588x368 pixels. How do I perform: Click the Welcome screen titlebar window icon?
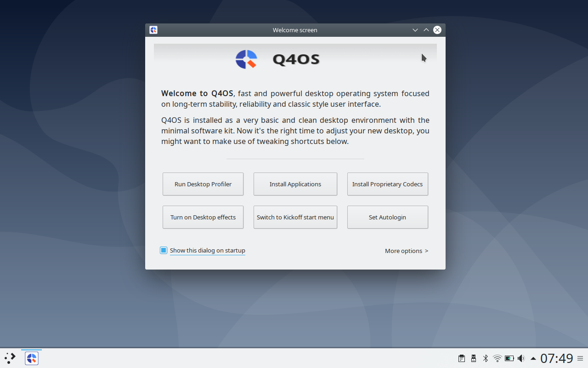tap(153, 30)
